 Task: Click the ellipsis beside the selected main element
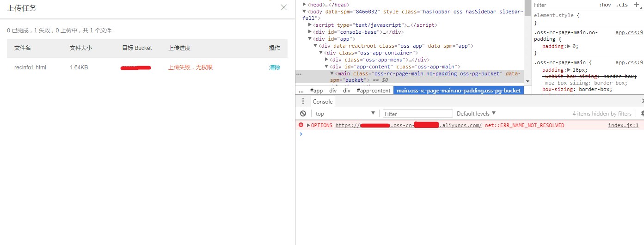299,74
